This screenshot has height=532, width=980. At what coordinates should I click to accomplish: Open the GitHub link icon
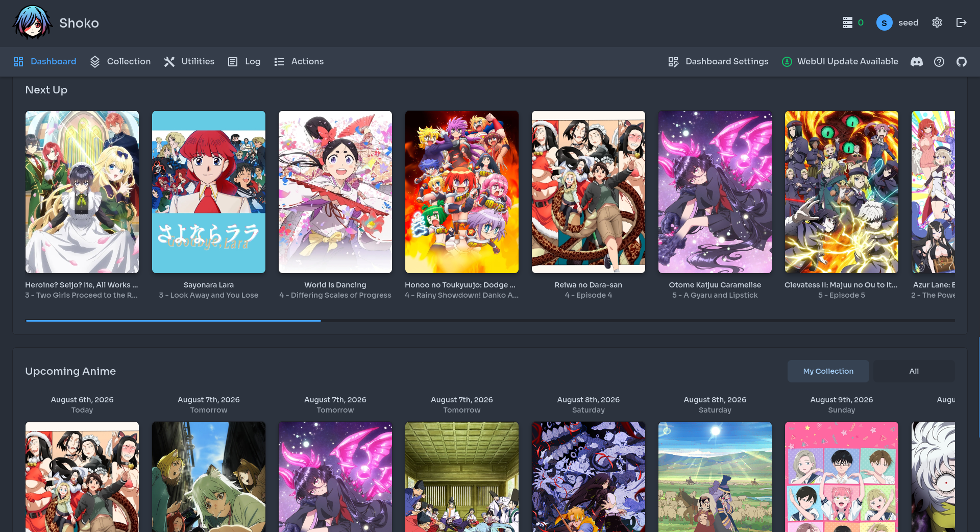962,62
